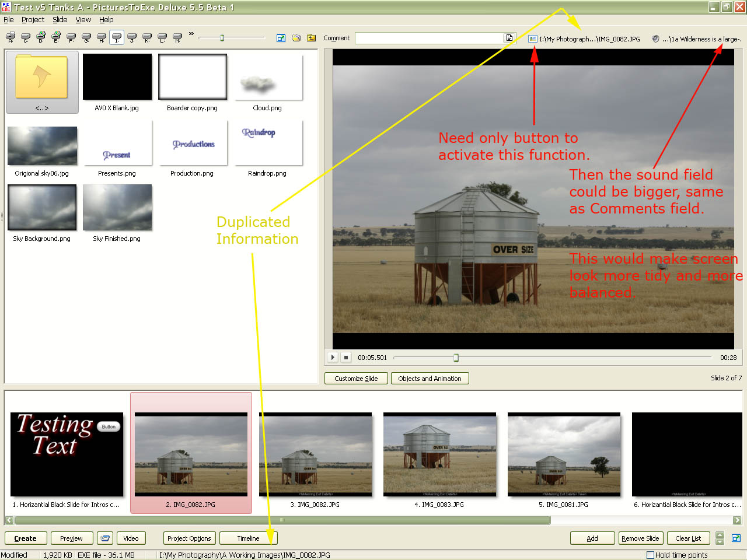Open the parent folder <..> item

(42, 82)
